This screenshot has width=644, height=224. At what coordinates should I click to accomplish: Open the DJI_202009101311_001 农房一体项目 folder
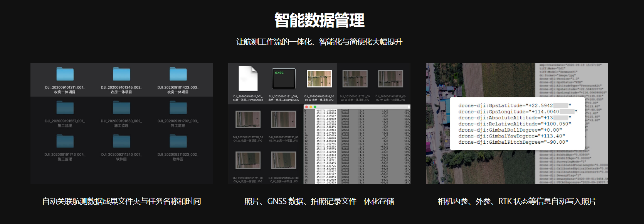pyautogui.click(x=65, y=74)
